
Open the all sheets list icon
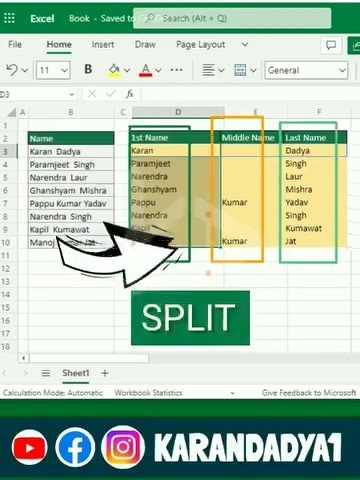coord(46,373)
